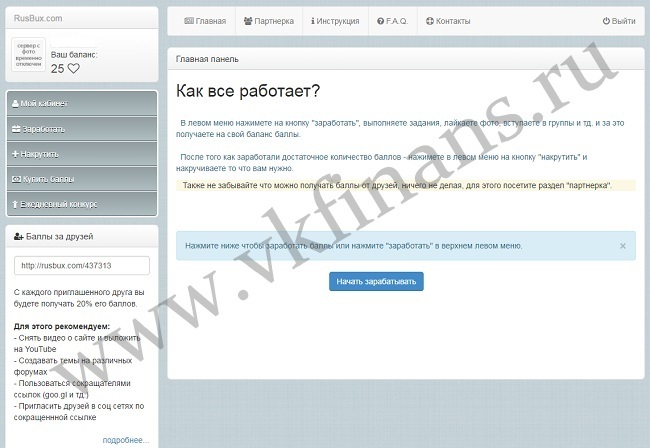Open Купить баллы in sidebar
Screen dimensions: 650x448
(x=82, y=179)
